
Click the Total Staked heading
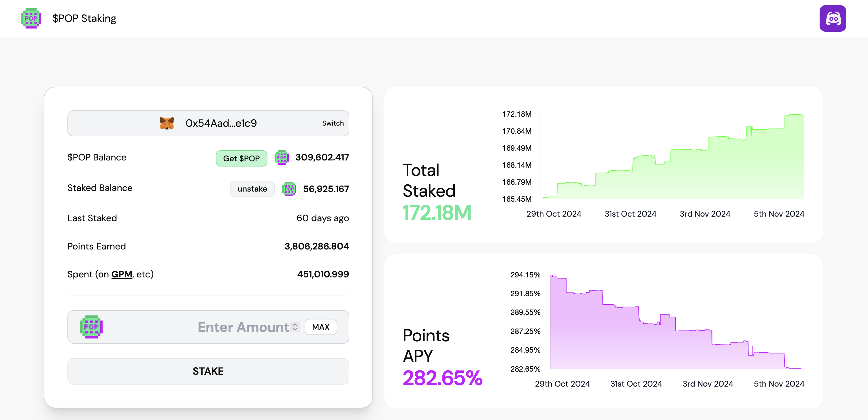pyautogui.click(x=429, y=181)
